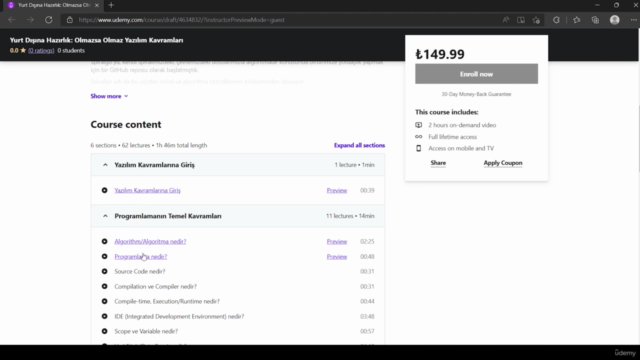
Task: Select the Yurt Dışına Hazırlık browser tab
Action: [53, 5]
